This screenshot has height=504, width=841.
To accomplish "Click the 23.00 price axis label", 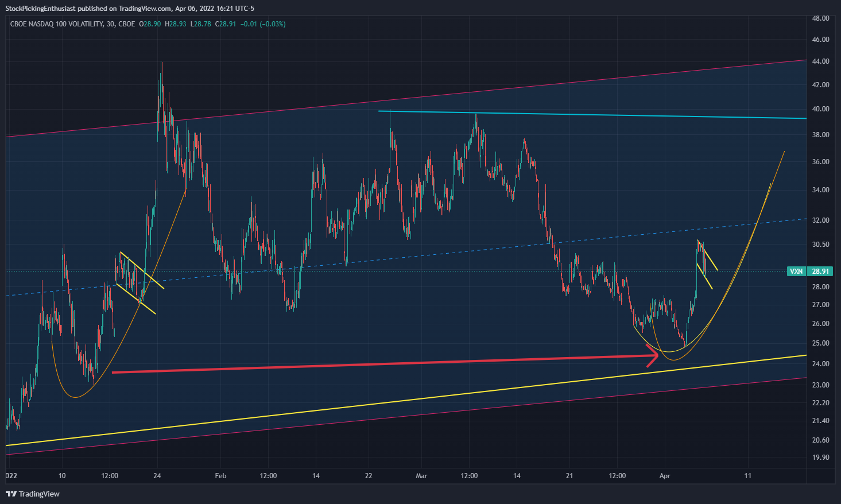I will pyautogui.click(x=821, y=385).
